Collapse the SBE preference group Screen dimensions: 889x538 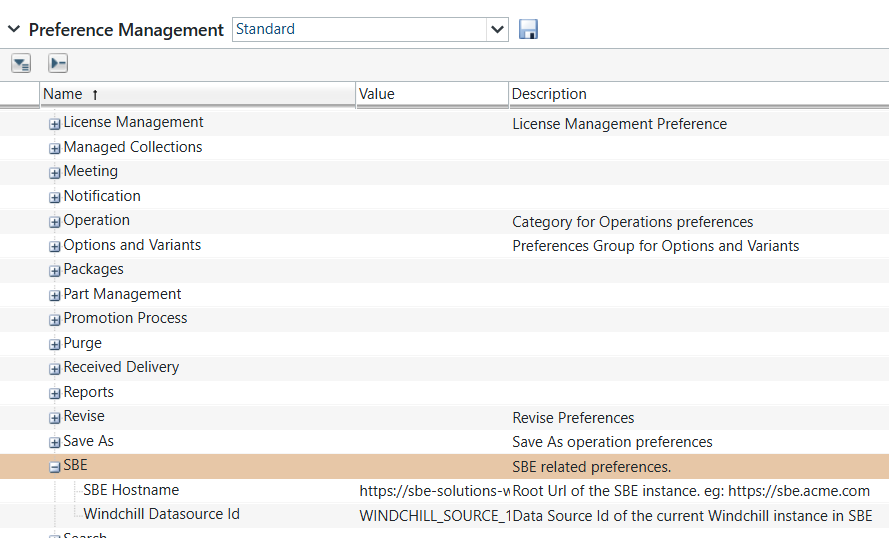[x=55, y=466]
